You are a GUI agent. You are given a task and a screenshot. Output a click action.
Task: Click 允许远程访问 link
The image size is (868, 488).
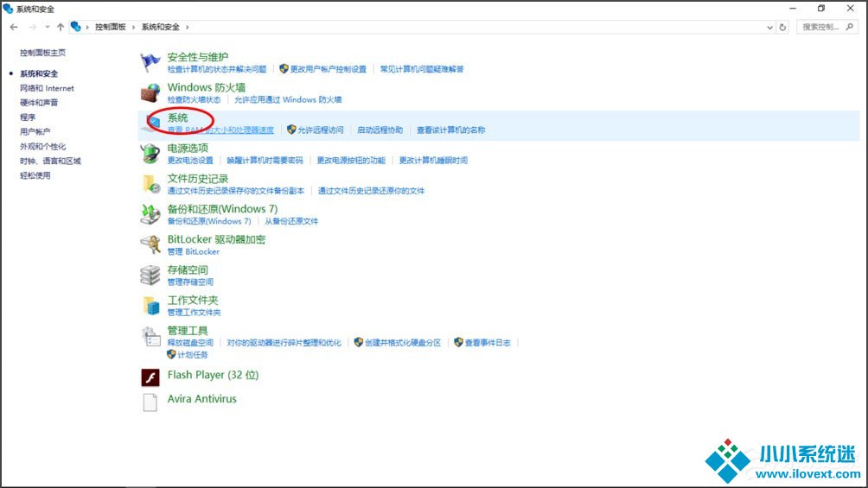click(x=321, y=130)
